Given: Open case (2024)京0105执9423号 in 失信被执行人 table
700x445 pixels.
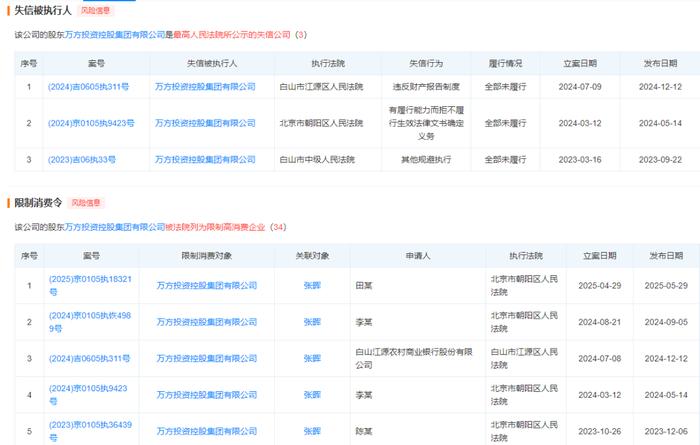Looking at the screenshot, I should (91, 123).
